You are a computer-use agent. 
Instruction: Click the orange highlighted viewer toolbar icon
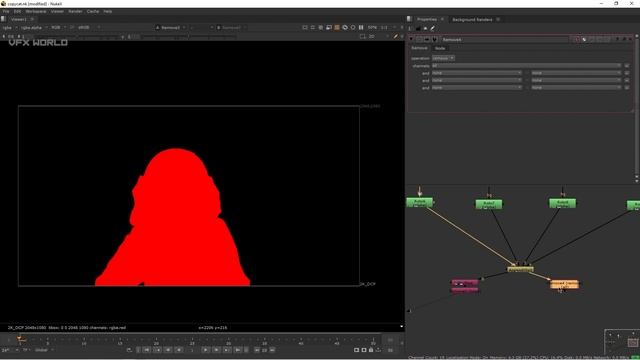coord(337,27)
